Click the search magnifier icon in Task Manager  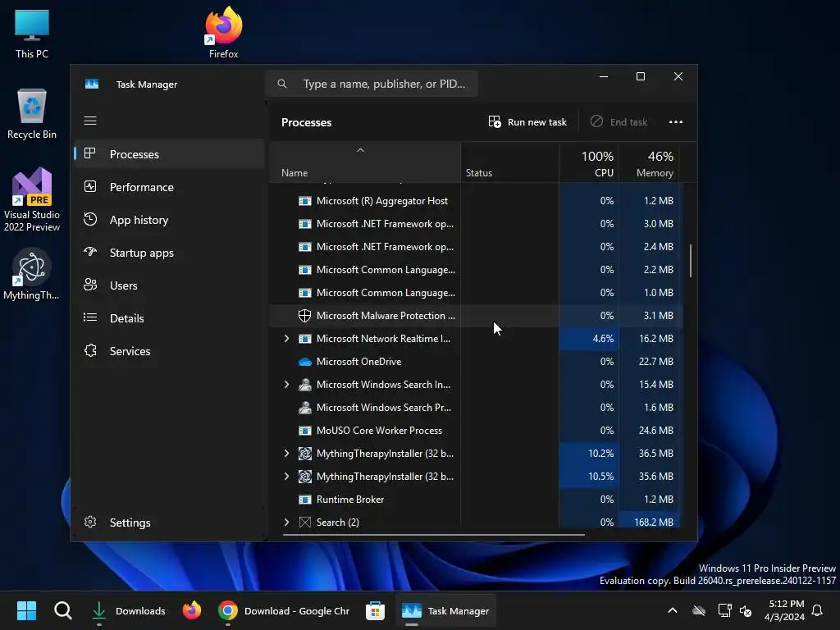point(282,84)
